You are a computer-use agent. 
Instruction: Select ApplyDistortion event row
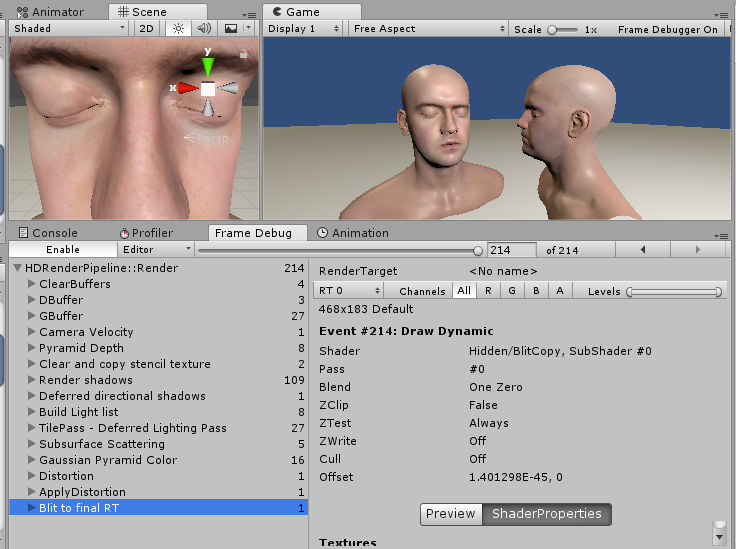coord(159,491)
